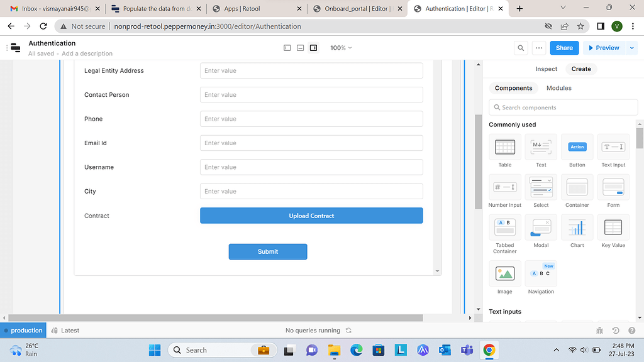Click the help icon in the status bar
This screenshot has width=644, height=362.
click(x=631, y=330)
